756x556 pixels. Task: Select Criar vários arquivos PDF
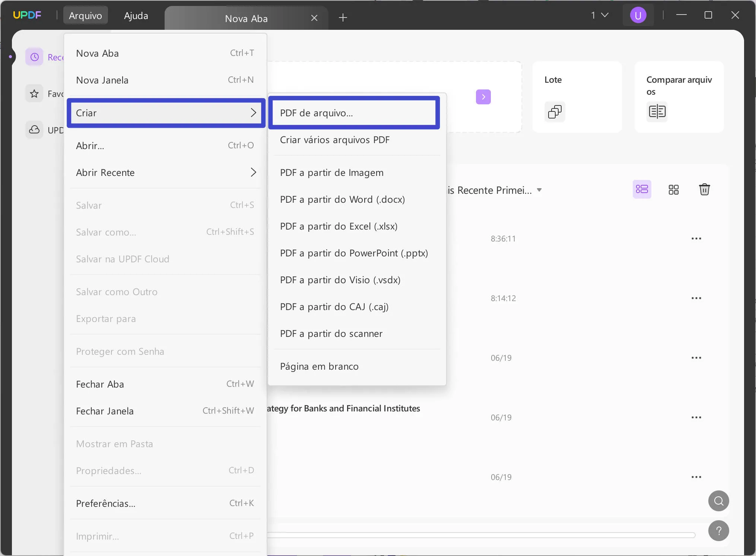click(357, 140)
